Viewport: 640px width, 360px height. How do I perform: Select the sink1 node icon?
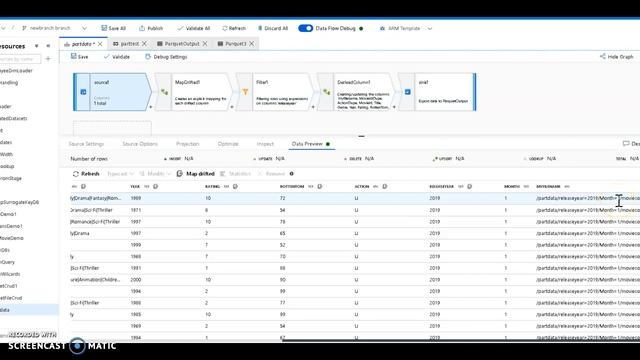click(x=407, y=92)
